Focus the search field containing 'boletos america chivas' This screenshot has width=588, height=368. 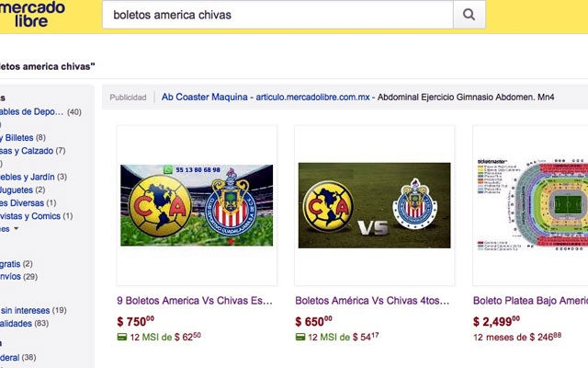tap(276, 15)
